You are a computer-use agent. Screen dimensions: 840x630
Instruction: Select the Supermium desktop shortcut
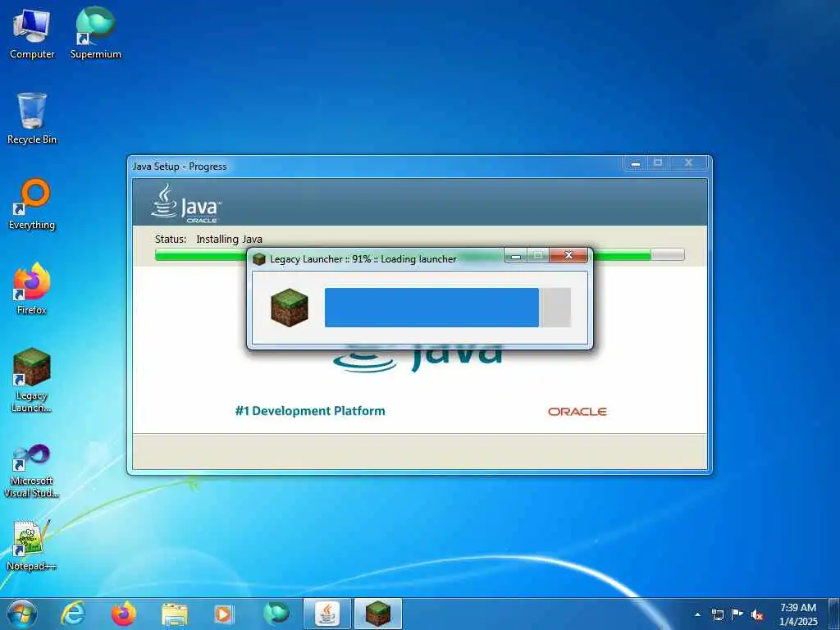pyautogui.click(x=95, y=33)
